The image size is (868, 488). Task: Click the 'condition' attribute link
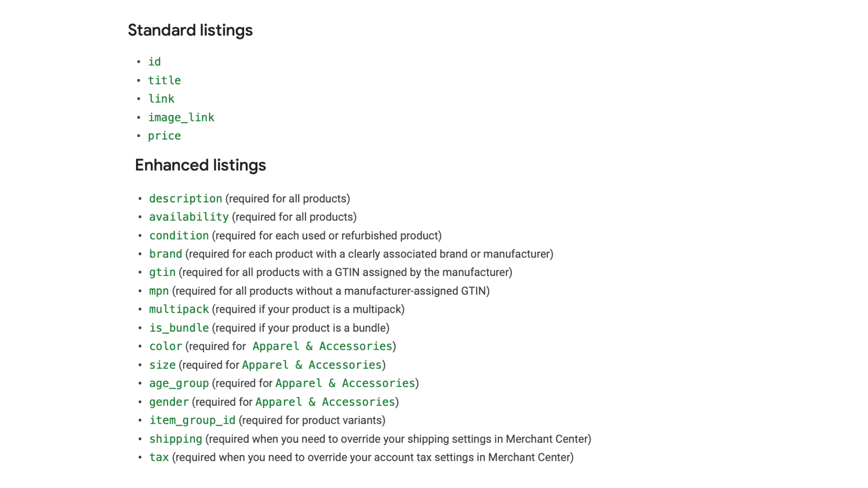tap(179, 236)
